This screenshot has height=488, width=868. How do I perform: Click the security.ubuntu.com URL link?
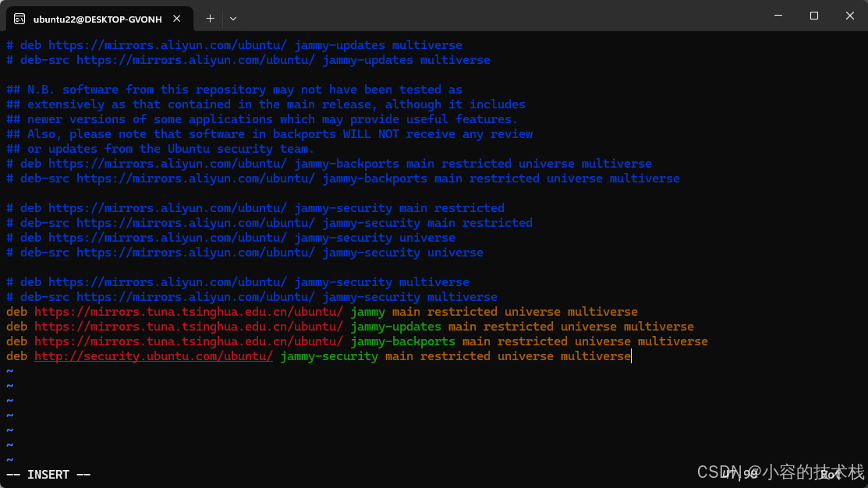pos(154,356)
